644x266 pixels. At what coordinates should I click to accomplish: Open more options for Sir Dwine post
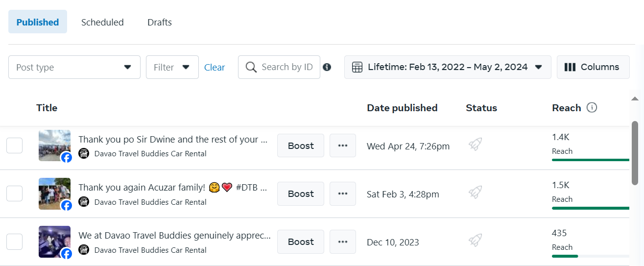(x=342, y=145)
